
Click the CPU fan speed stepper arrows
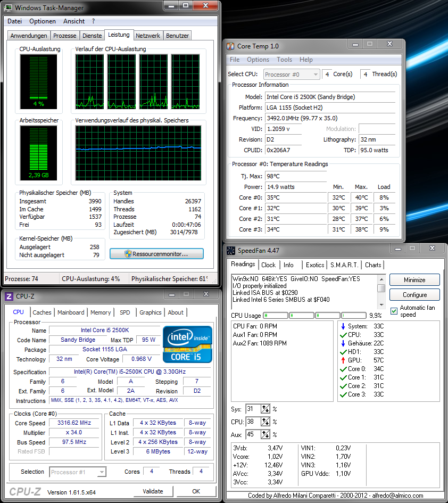pos(265,422)
